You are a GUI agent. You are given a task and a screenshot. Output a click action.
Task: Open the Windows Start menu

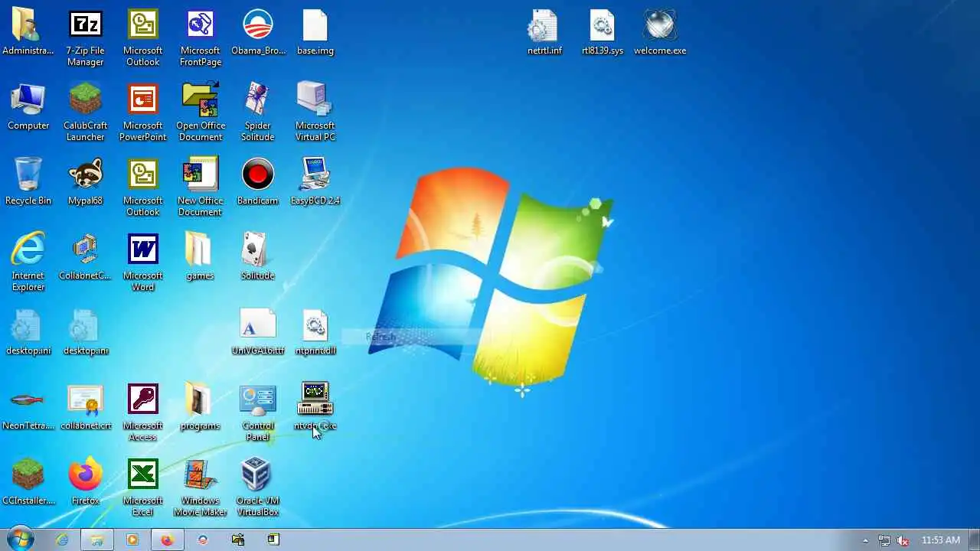[20, 539]
